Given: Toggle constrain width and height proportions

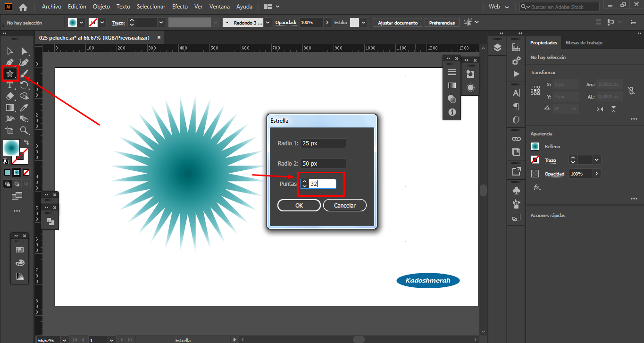Looking at the screenshot, I should (631, 91).
